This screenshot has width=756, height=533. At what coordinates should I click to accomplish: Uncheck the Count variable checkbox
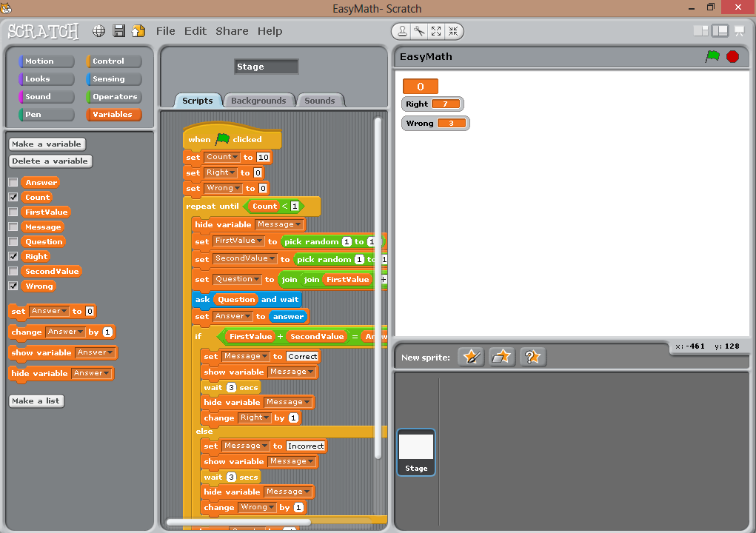coord(13,198)
